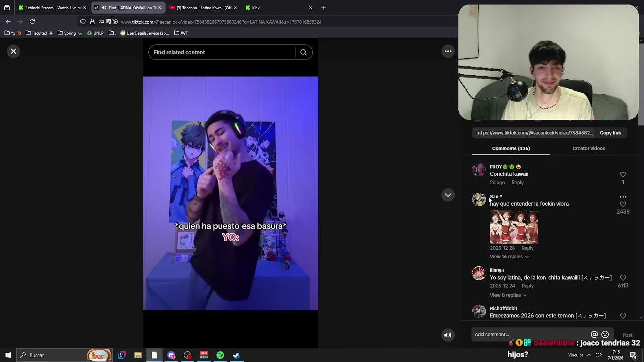Like the Sax comment with the heart icon
Screen dimensions: 644x362
(623, 204)
